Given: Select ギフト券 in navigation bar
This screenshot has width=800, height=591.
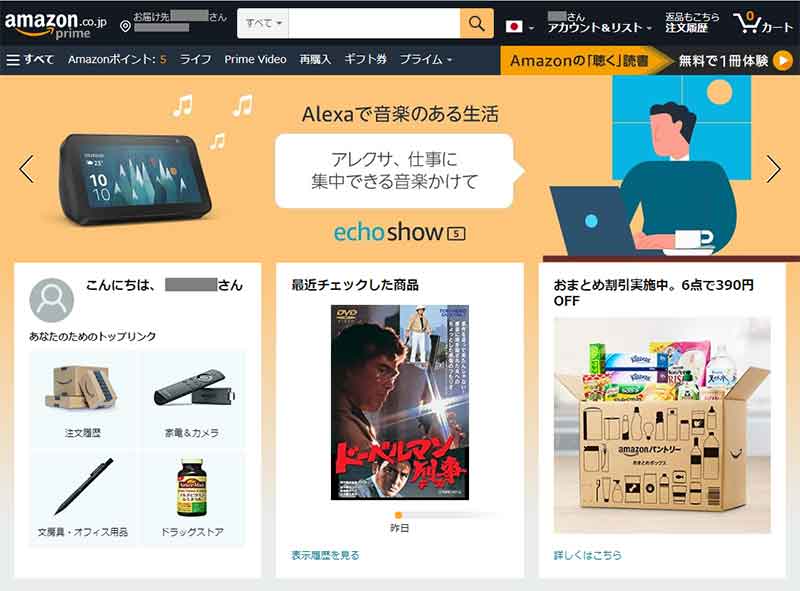Looking at the screenshot, I should coord(365,60).
